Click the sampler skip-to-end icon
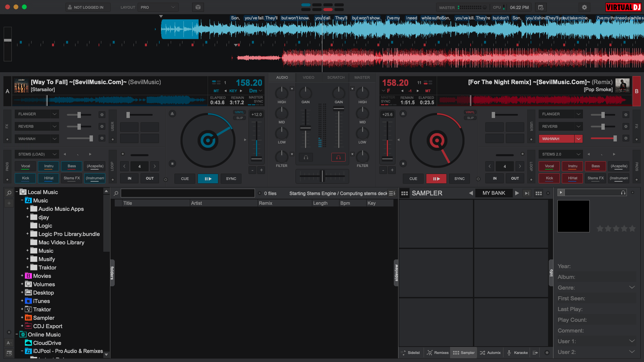Screen dimensions: 644x362 [x=527, y=193]
